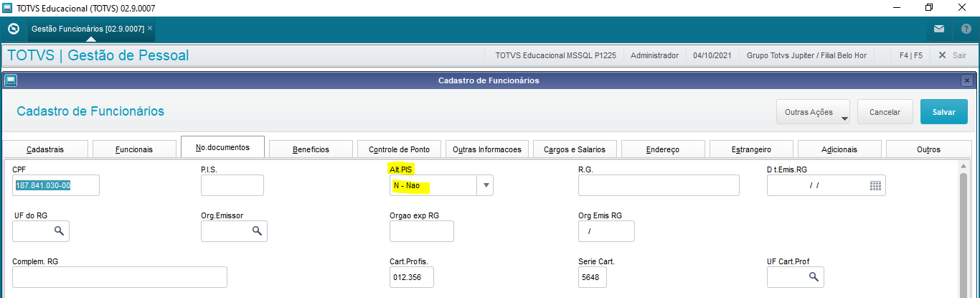Viewport: 980px width, 298px height.
Task: Click TOTVS Educacional MSSQL P1225 label
Action: coord(555,55)
